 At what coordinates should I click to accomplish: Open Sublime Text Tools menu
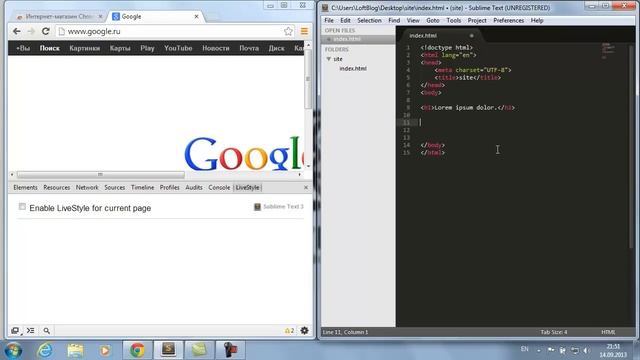[x=453, y=20]
